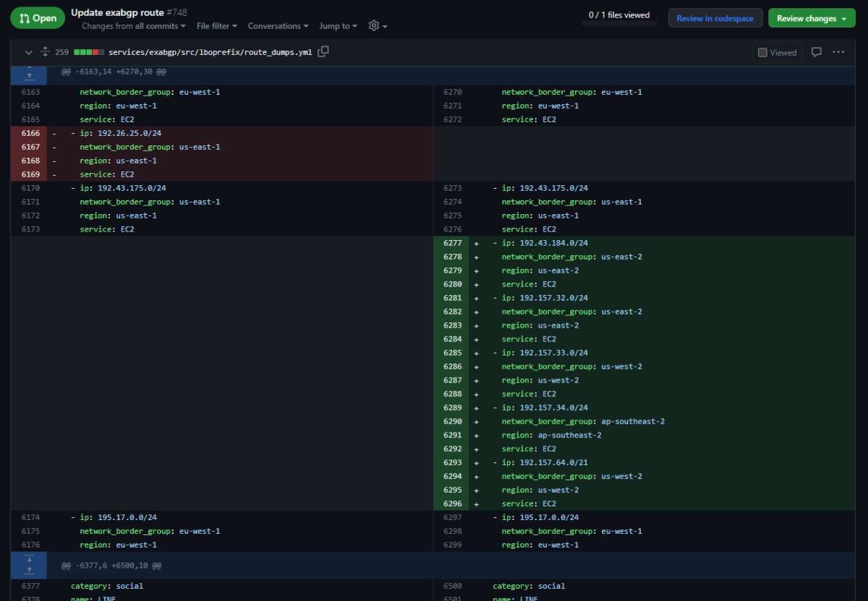The width and height of the screenshot is (868, 601).
Task: Open the Conversations dropdown
Action: pos(278,26)
